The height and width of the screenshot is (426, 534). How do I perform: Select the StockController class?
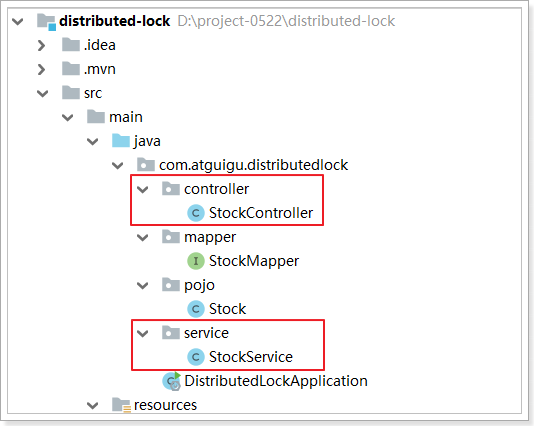point(261,213)
